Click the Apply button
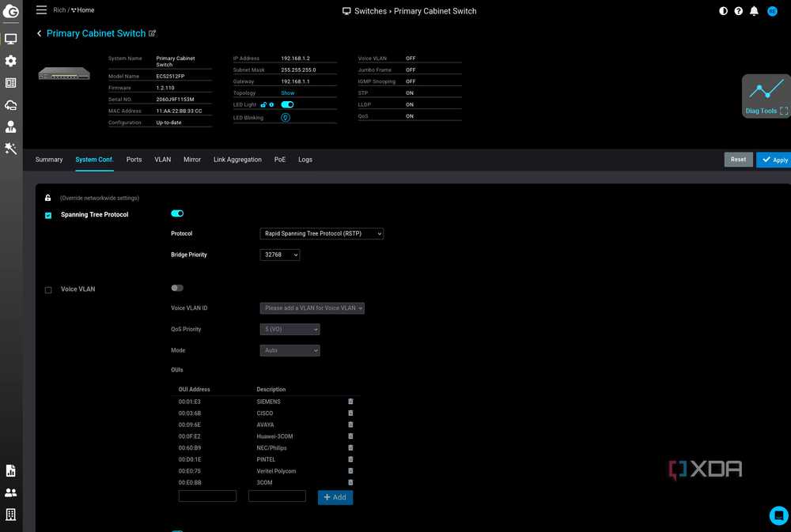 (x=774, y=160)
